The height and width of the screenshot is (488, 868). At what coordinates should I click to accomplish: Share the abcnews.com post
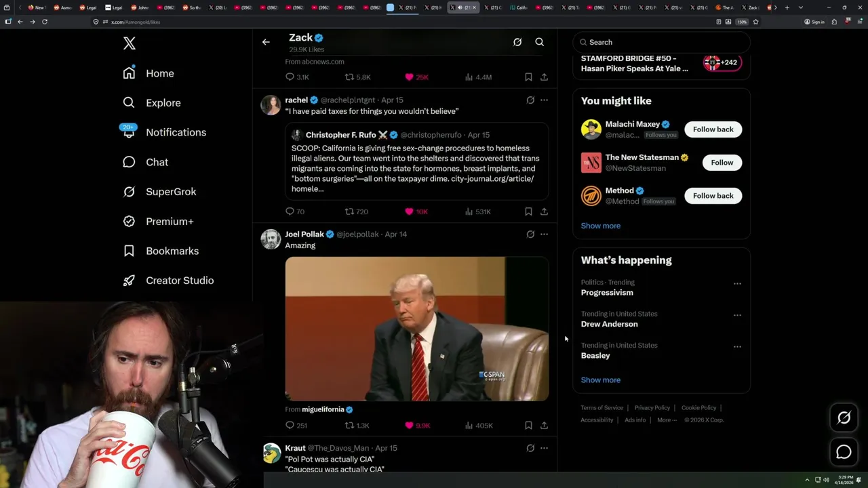click(x=544, y=77)
